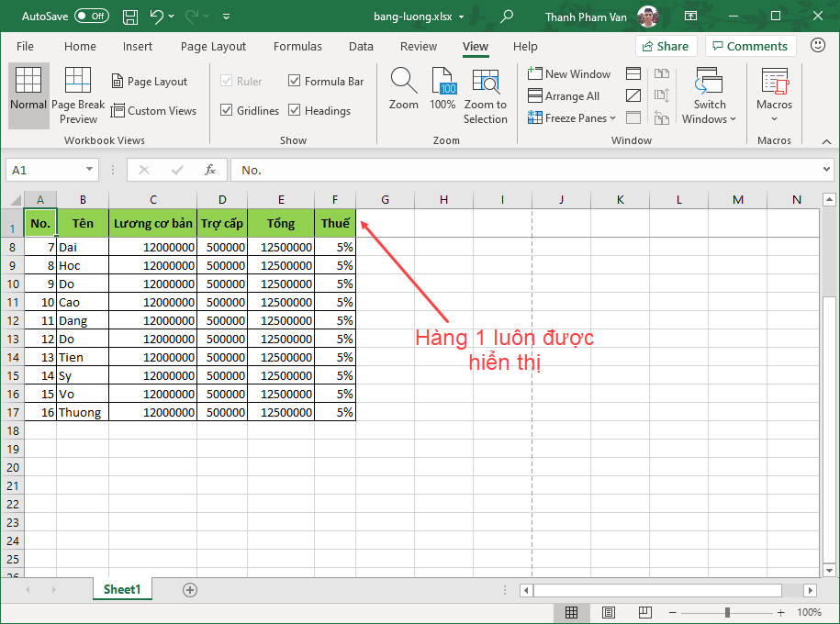Select Page Break Preview status bar icon
The image size is (840, 624).
coord(645,612)
